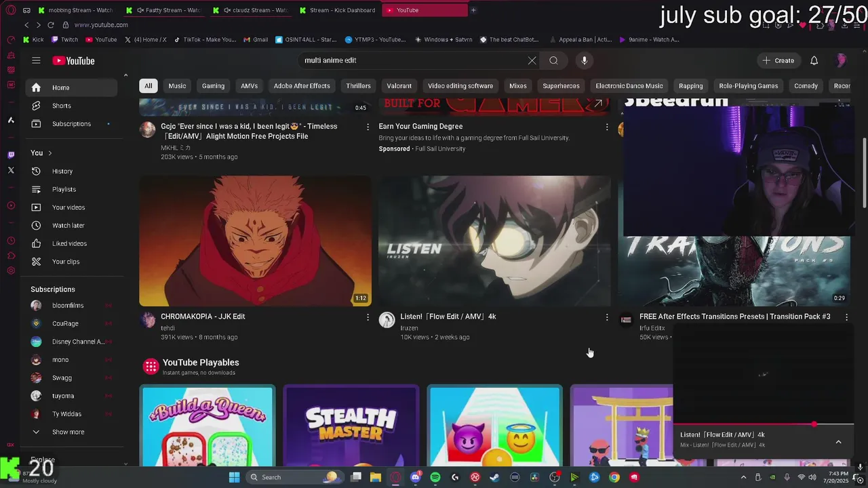This screenshot has height=488, width=868.
Task: Open Shorts in the sidebar
Action: pyautogui.click(x=71, y=106)
